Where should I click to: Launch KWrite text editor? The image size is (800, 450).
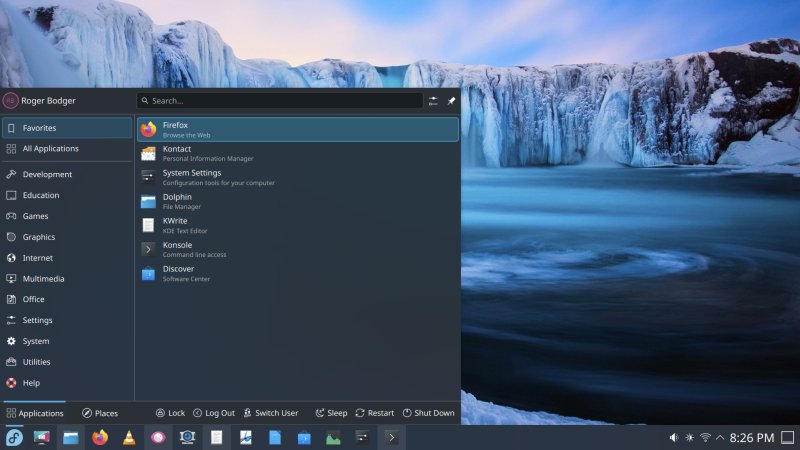pos(297,225)
